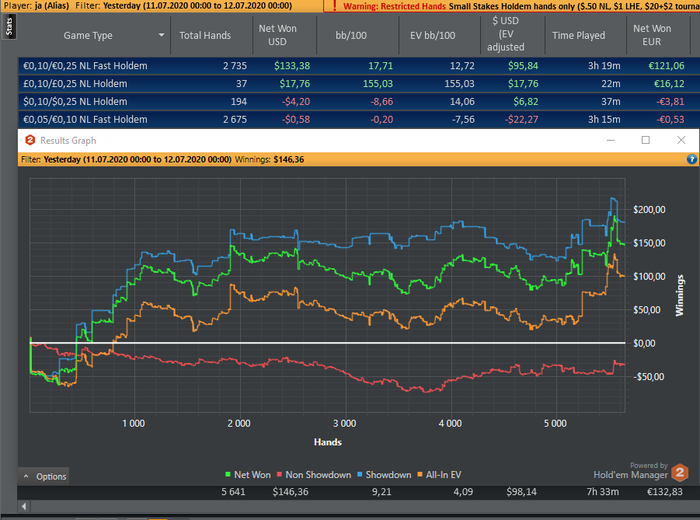Screen dimensions: 700x520
Task: Sort by the $ USD (EV adjusted) header
Action: click(505, 34)
